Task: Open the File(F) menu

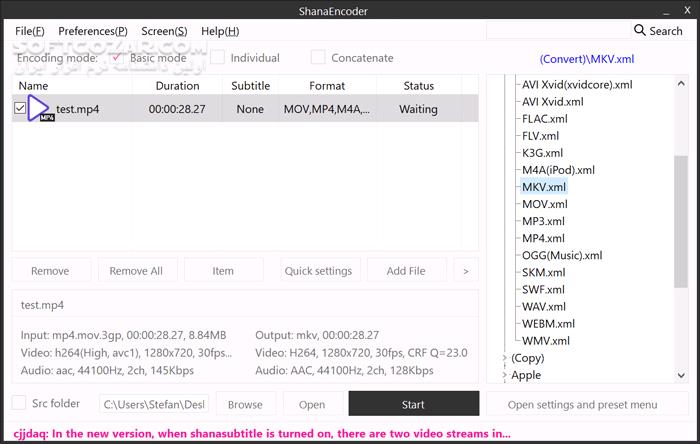Action: point(29,31)
